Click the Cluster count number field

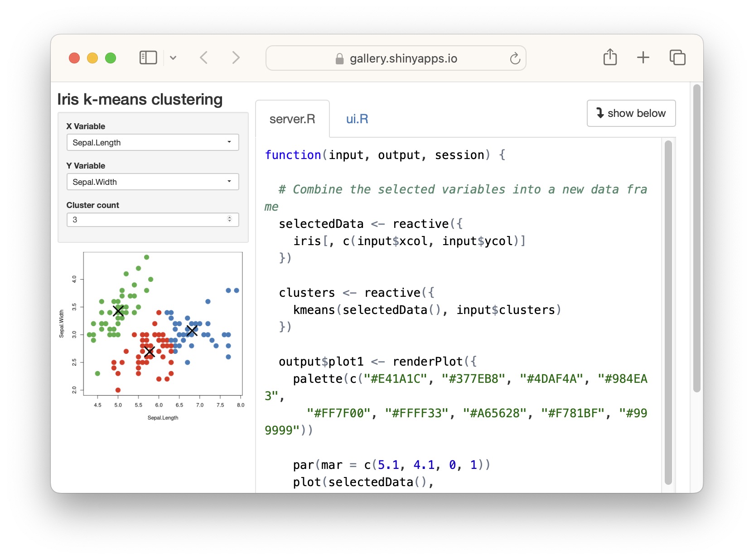(145, 220)
